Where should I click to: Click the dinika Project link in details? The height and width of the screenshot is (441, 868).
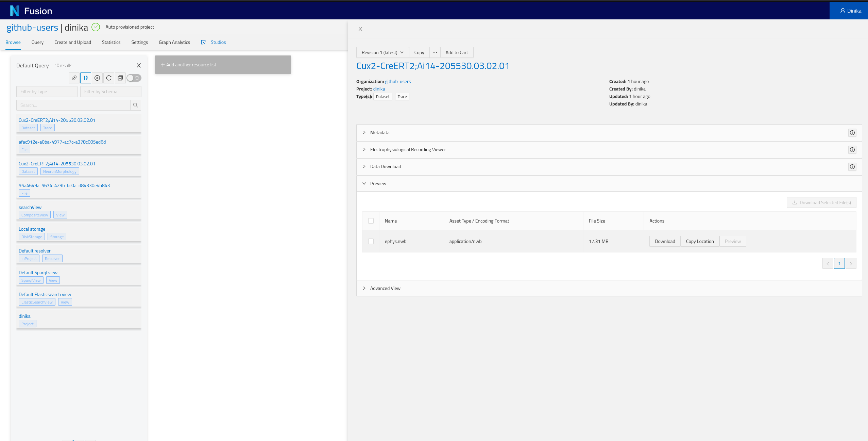click(x=379, y=89)
